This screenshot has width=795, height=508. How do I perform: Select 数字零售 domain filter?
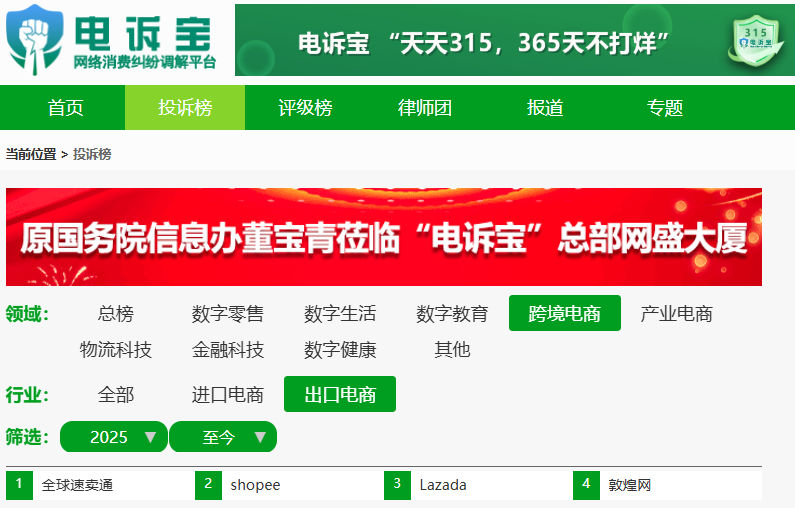tap(228, 314)
